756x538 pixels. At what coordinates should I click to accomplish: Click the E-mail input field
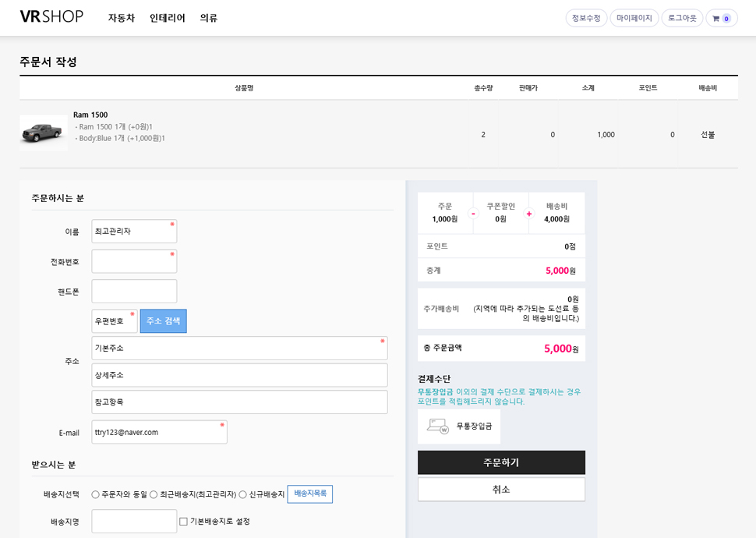[x=159, y=432]
